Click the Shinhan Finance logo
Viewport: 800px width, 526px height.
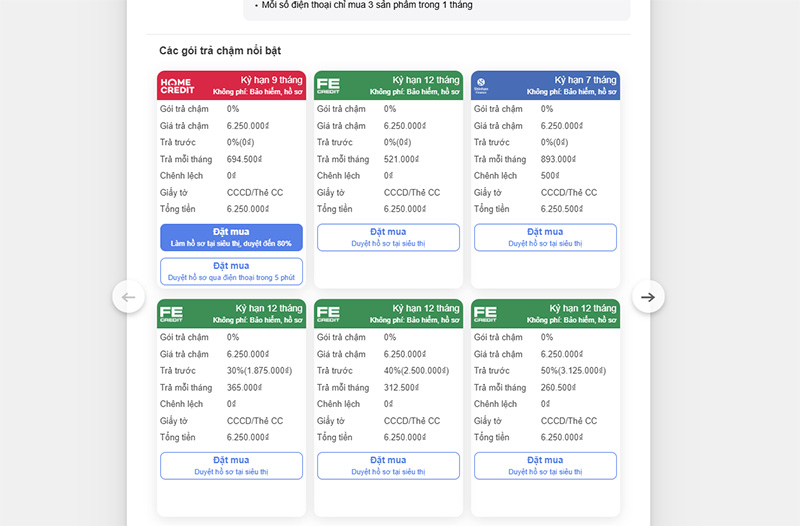click(481, 85)
